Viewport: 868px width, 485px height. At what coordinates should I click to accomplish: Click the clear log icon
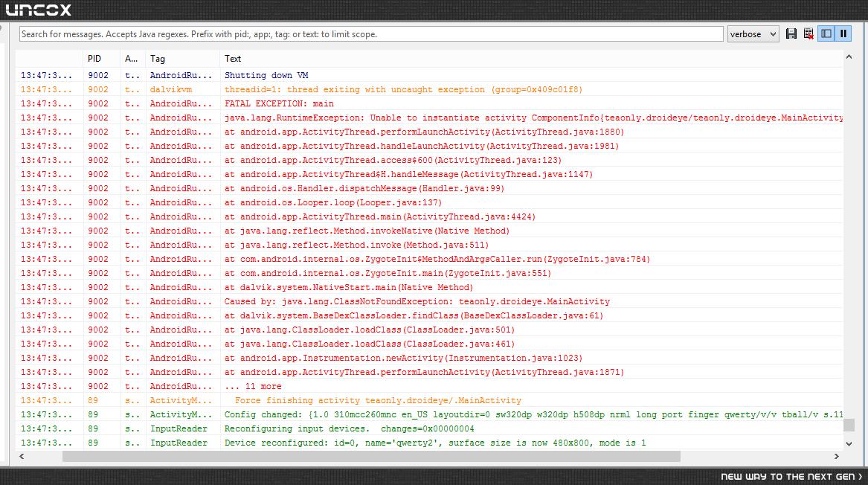[x=808, y=33]
